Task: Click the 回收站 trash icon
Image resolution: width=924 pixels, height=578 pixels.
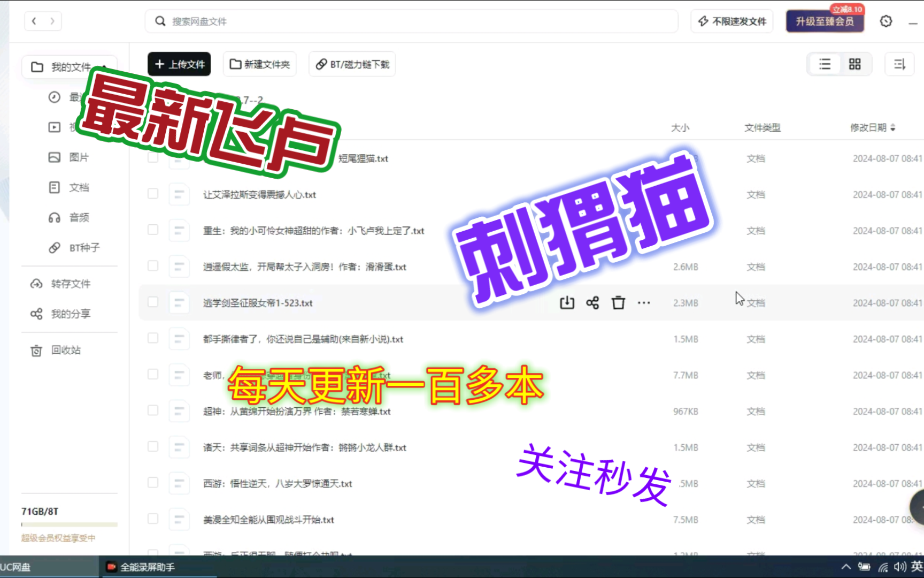Action: (x=36, y=351)
